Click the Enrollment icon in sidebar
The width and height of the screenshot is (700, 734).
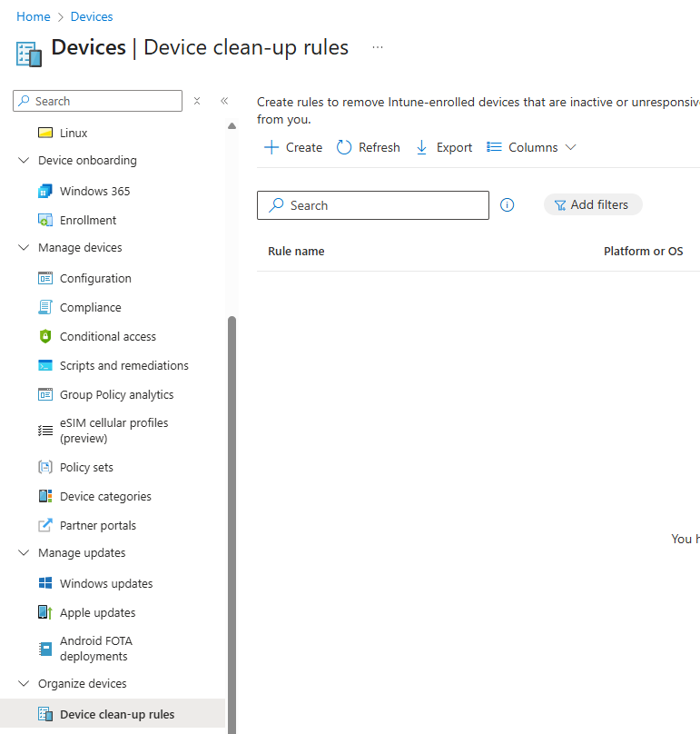(x=44, y=220)
